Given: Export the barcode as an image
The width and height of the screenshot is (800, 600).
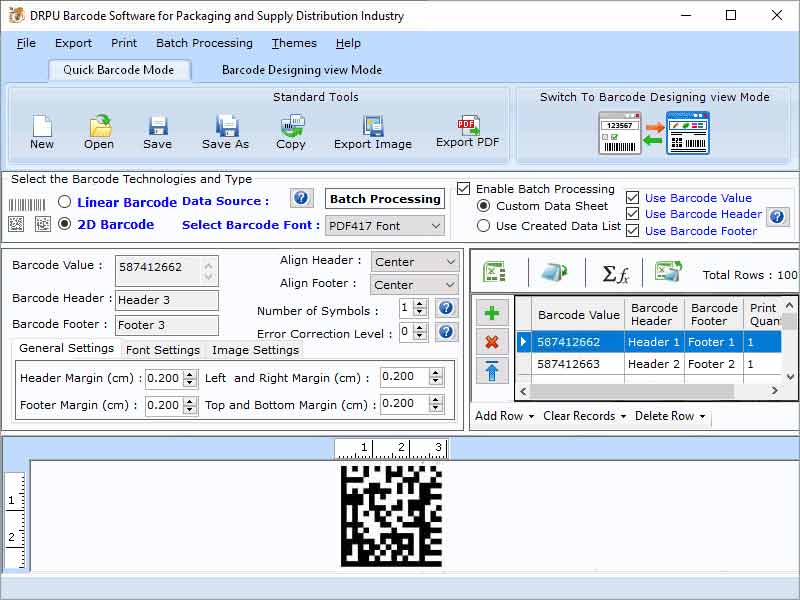Looking at the screenshot, I should (371, 130).
